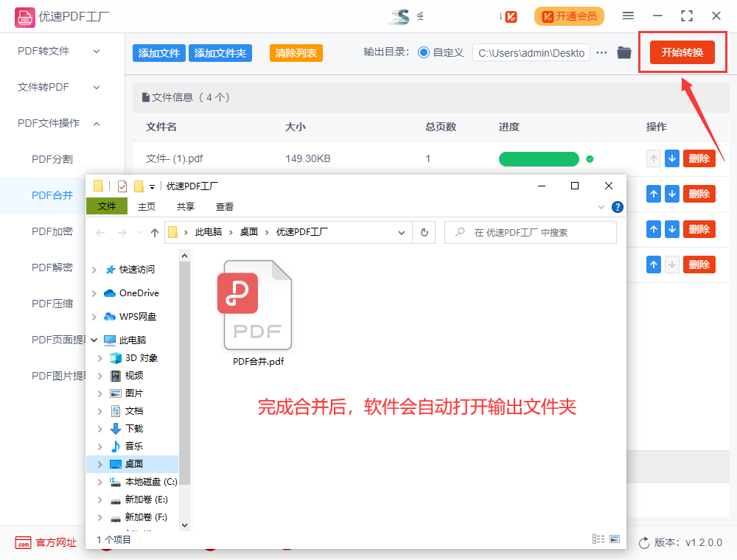Click 桌面 in the address breadcrumb

(x=249, y=232)
